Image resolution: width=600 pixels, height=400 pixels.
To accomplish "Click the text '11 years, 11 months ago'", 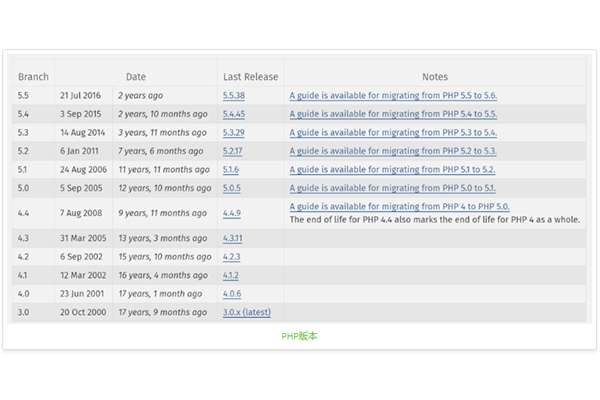I will (164, 170).
